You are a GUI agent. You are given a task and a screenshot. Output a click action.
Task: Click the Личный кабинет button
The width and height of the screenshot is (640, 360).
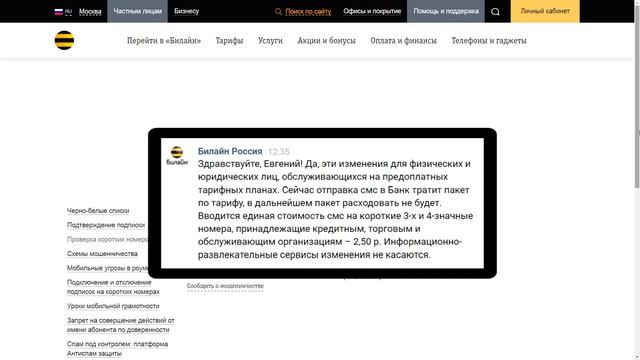point(545,11)
